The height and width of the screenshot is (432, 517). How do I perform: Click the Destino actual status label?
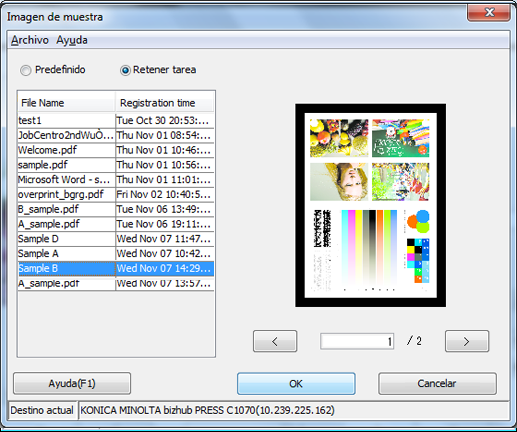coord(42,410)
